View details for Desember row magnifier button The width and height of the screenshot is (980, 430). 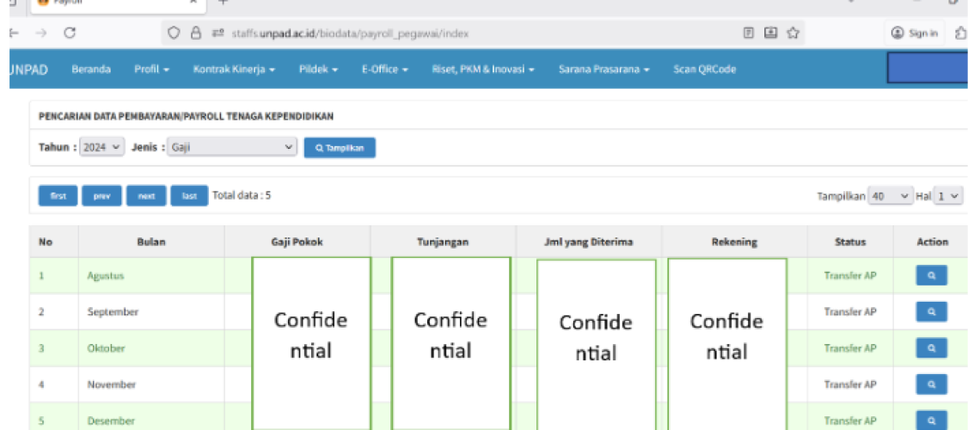931,420
